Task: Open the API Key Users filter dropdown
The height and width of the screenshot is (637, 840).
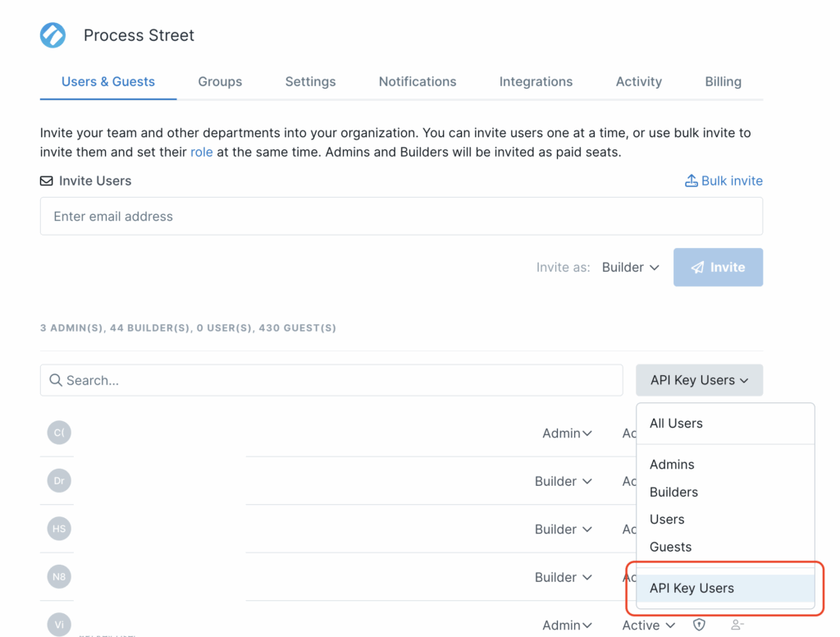Action: click(x=699, y=380)
